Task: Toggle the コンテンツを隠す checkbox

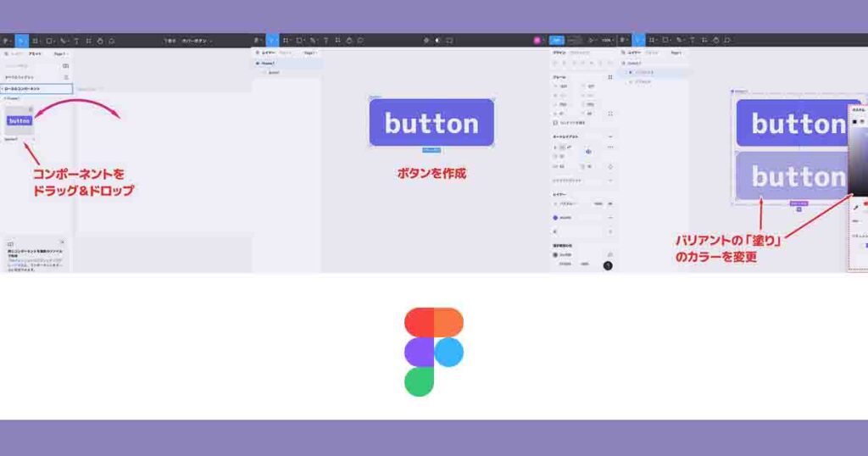Action: tap(555, 123)
